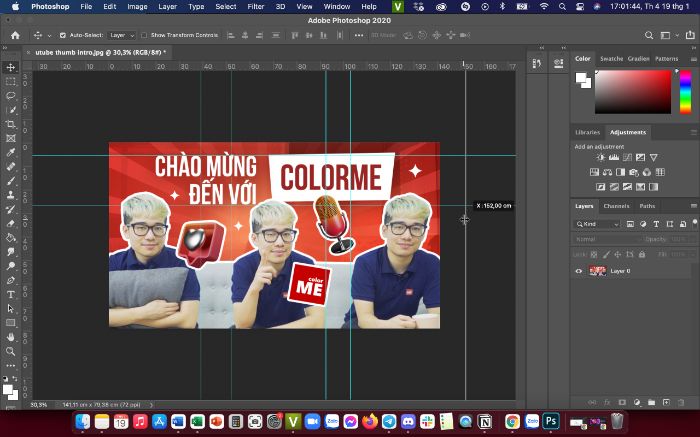Select the Rectangular Marquee tool

click(11, 82)
